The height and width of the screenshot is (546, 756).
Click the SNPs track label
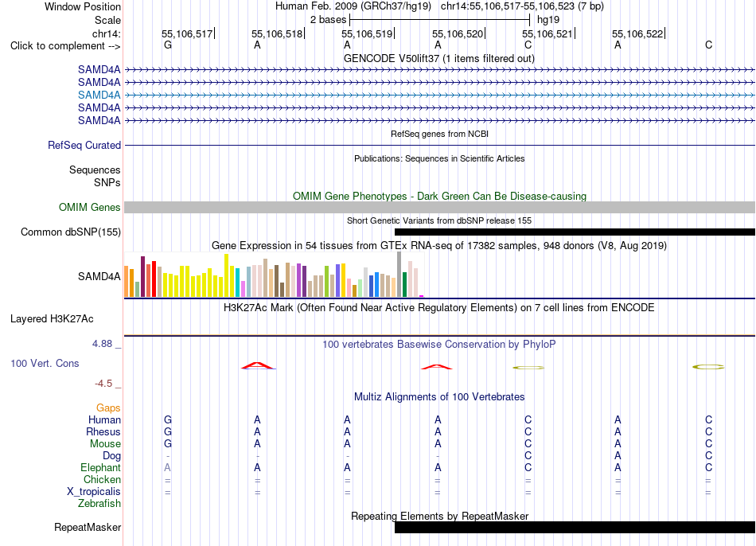[107, 183]
